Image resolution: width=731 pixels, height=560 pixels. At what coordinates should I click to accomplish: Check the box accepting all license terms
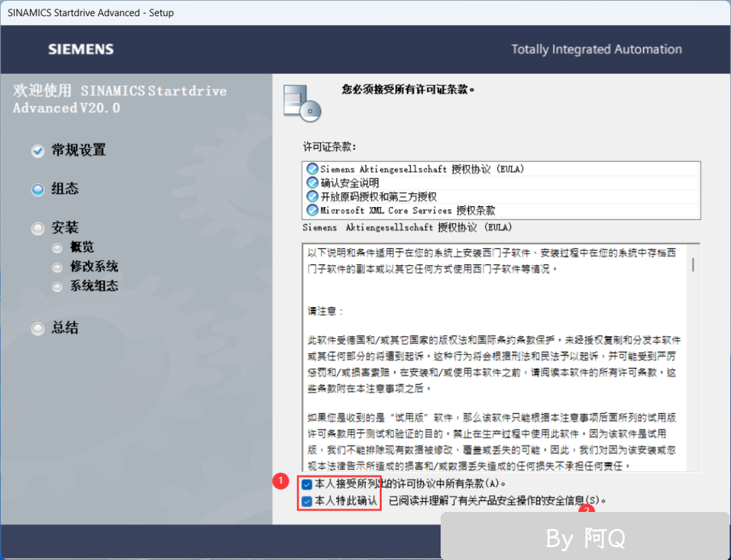pos(307,484)
